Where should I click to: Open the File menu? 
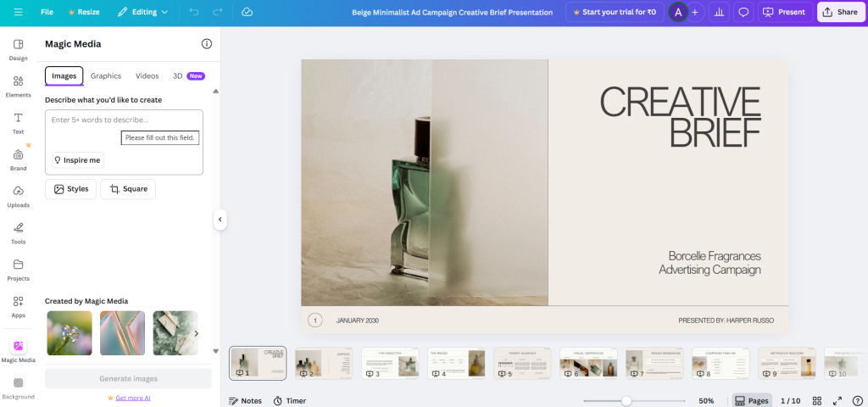click(x=47, y=12)
